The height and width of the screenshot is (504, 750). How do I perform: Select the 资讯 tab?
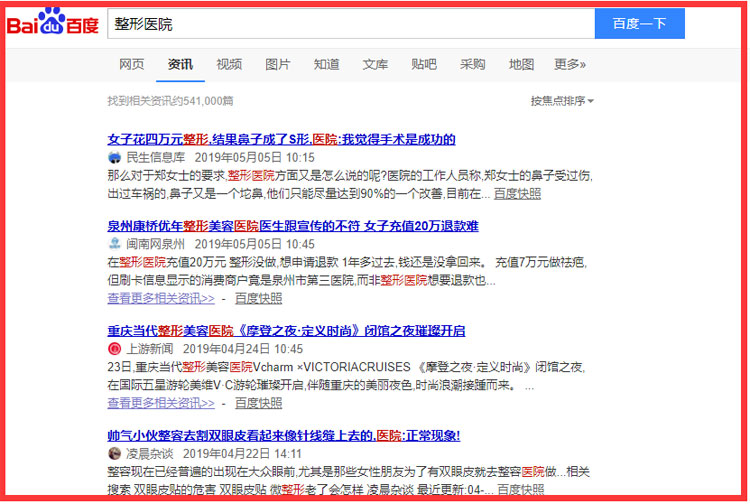click(180, 64)
